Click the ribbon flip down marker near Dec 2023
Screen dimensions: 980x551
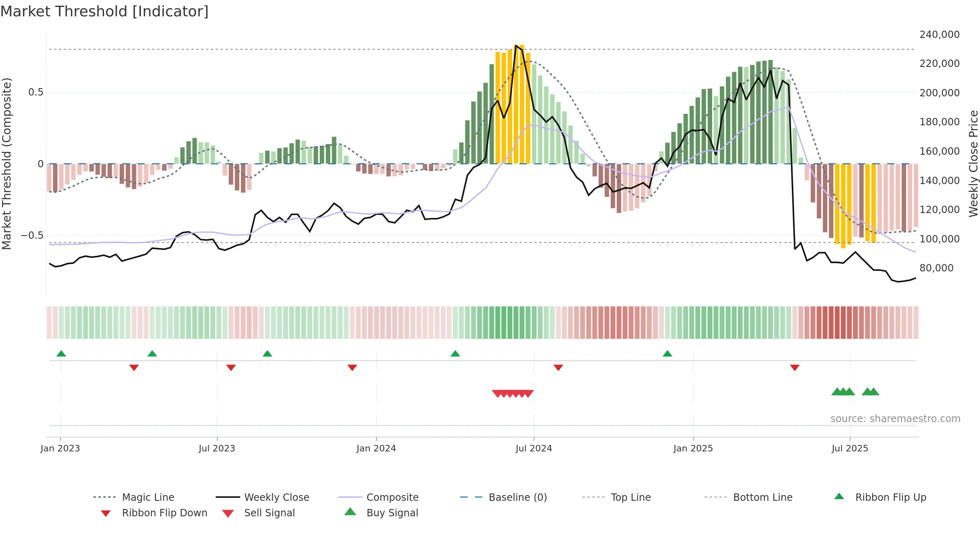(x=352, y=368)
